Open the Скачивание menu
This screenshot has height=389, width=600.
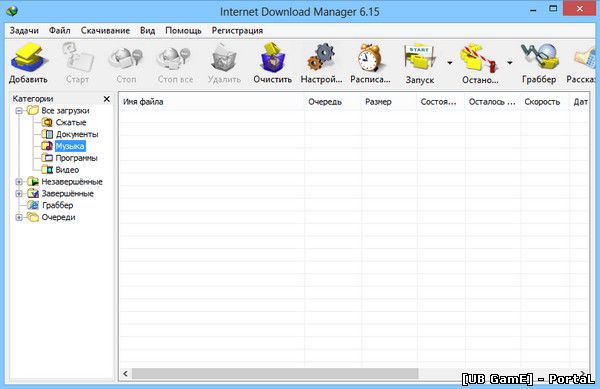(105, 31)
